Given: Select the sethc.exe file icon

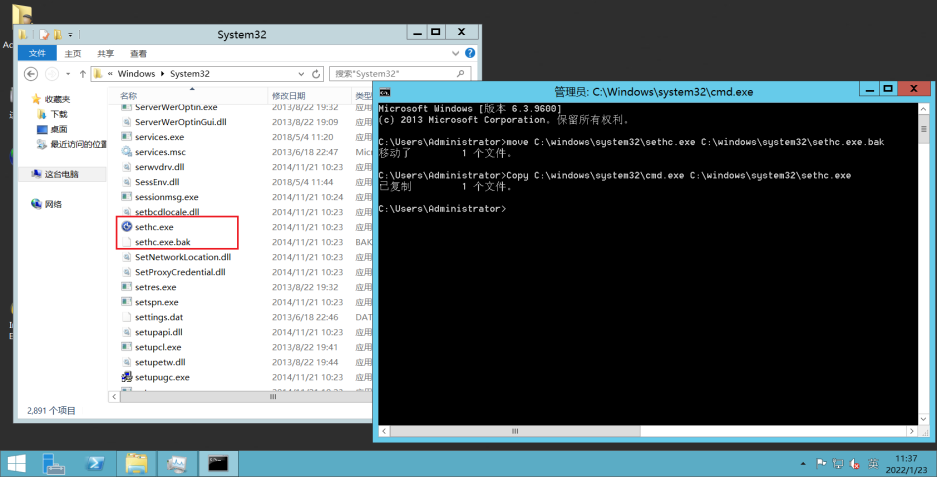Looking at the screenshot, I should [x=126, y=227].
